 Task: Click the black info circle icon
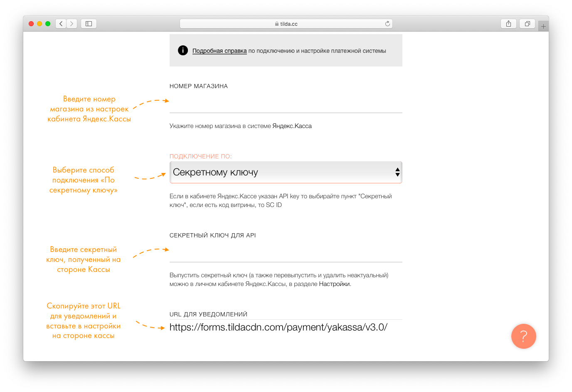183,50
